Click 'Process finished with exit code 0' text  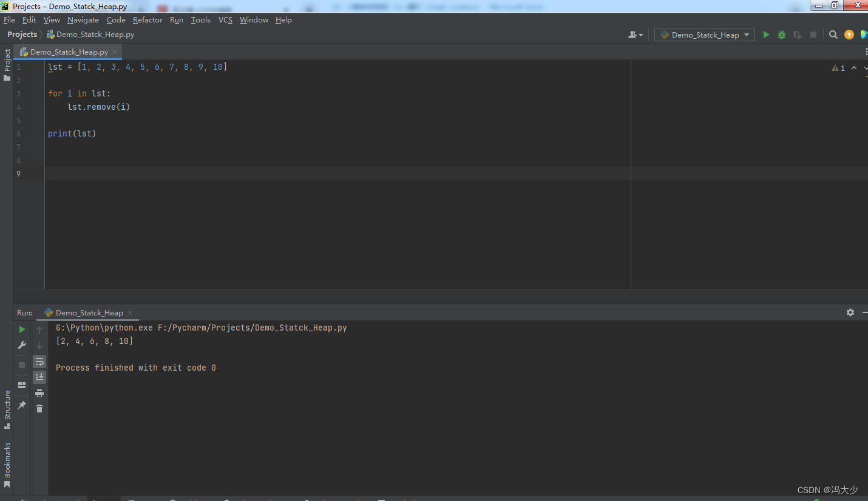(x=136, y=368)
